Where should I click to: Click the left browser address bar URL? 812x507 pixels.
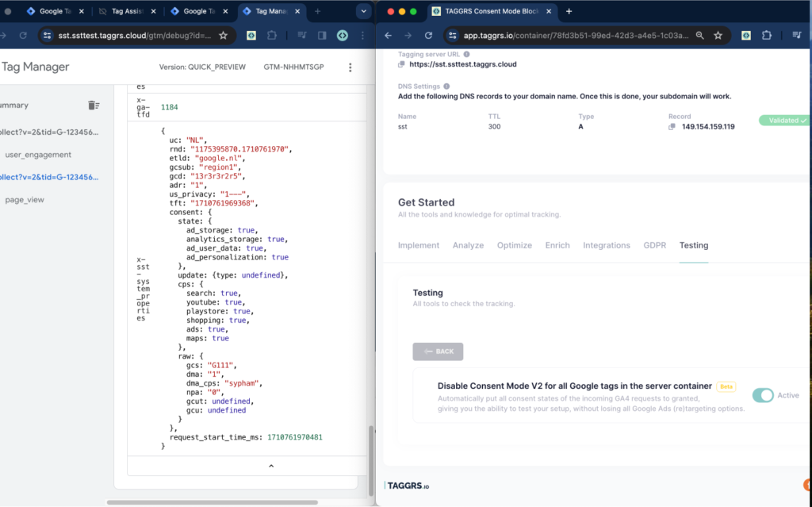point(135,35)
